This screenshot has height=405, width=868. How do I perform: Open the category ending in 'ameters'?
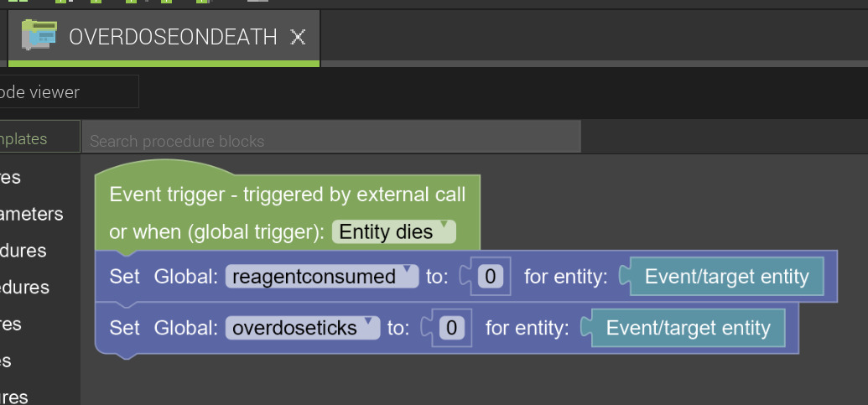[32, 214]
